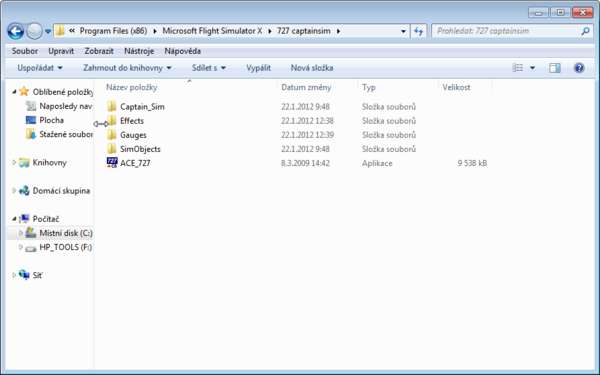
Task: Sort by Datum změny column
Action: tap(306, 88)
